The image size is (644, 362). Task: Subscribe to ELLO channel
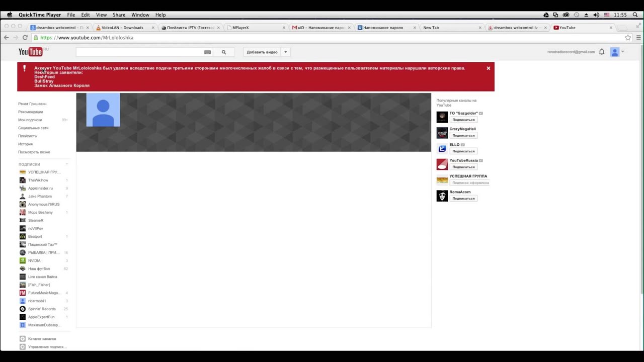click(463, 151)
